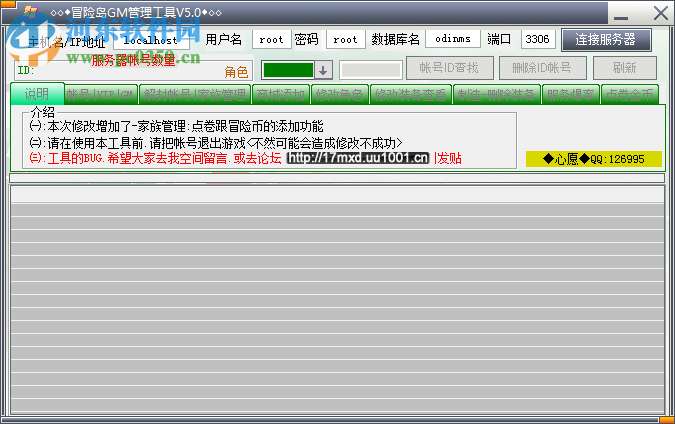Switch to the 点卷金币 tab
The image size is (675, 424).
click(x=629, y=95)
